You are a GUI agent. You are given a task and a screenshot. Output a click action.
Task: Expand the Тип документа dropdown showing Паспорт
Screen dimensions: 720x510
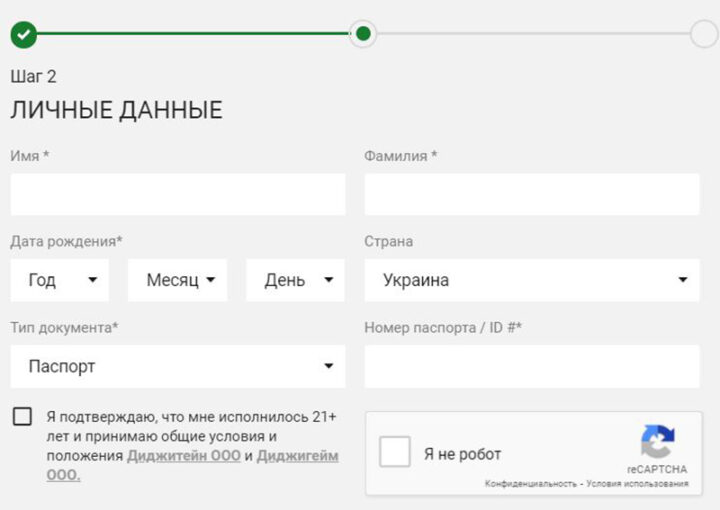pos(178,366)
